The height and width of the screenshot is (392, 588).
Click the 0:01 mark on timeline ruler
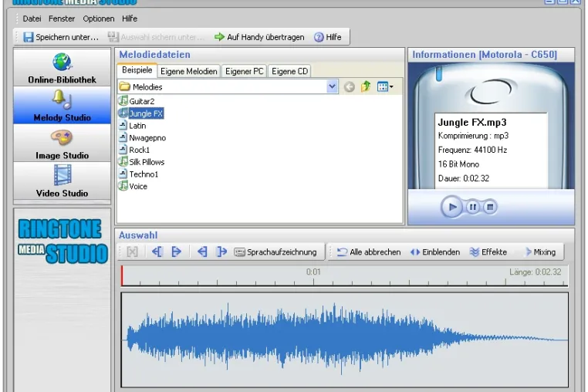click(x=313, y=272)
